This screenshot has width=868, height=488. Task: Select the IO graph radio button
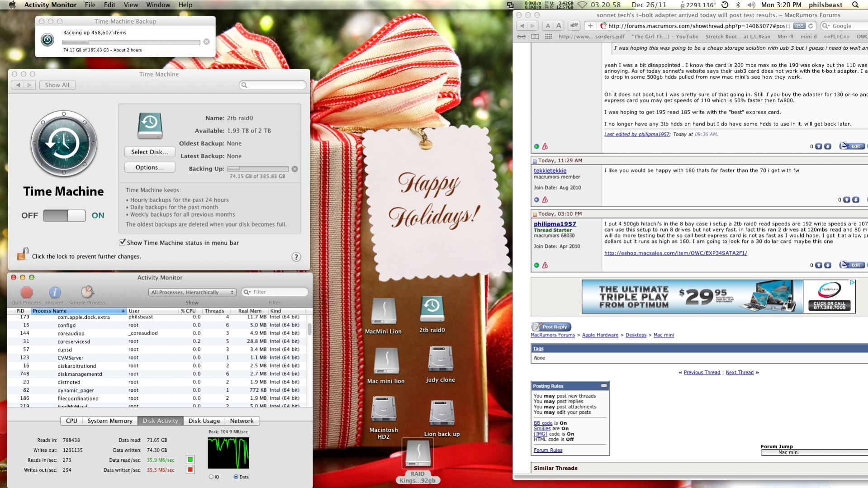211,477
